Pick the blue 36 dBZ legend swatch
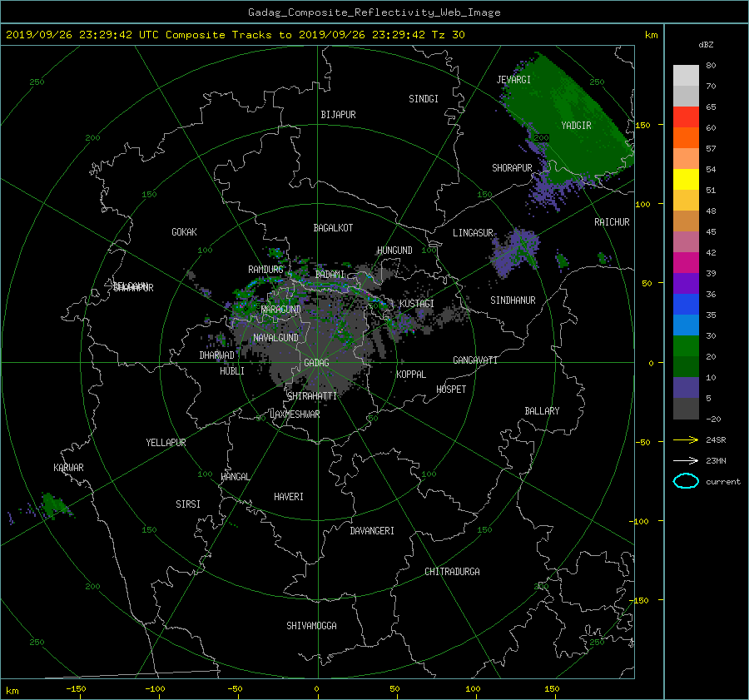The width and height of the screenshot is (749, 700). tap(686, 304)
